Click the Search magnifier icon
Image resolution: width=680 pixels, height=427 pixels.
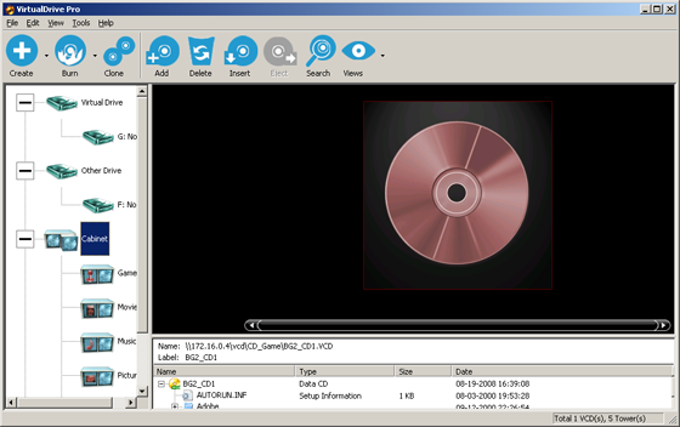(320, 51)
